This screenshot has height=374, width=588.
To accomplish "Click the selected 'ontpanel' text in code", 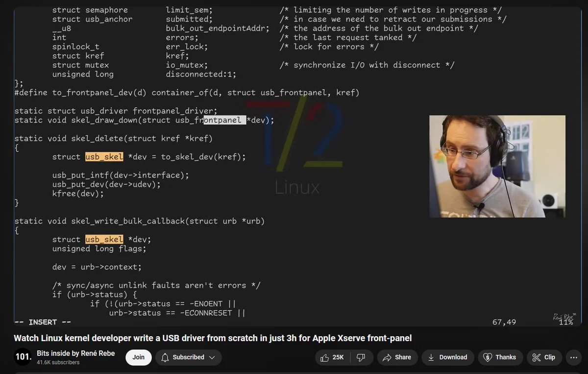I will pos(224,120).
